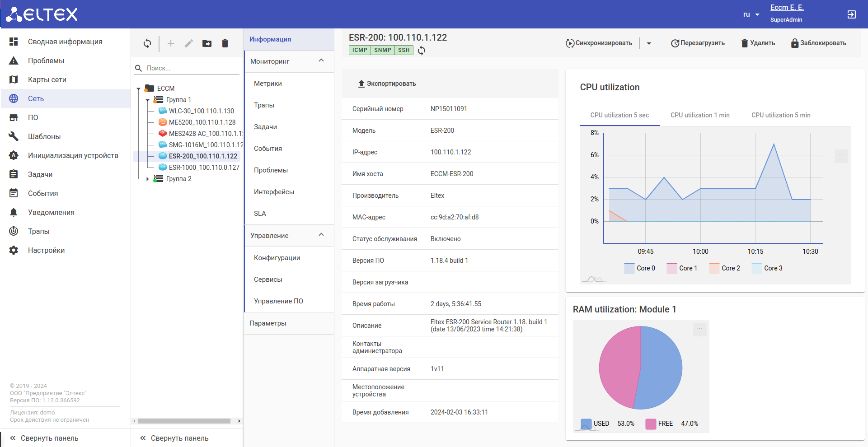Refresh the ICMP SNMP SSH status icon

(422, 51)
